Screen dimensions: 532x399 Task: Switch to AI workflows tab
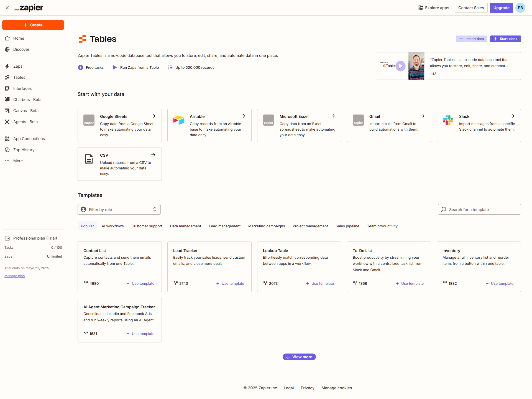[x=113, y=226]
